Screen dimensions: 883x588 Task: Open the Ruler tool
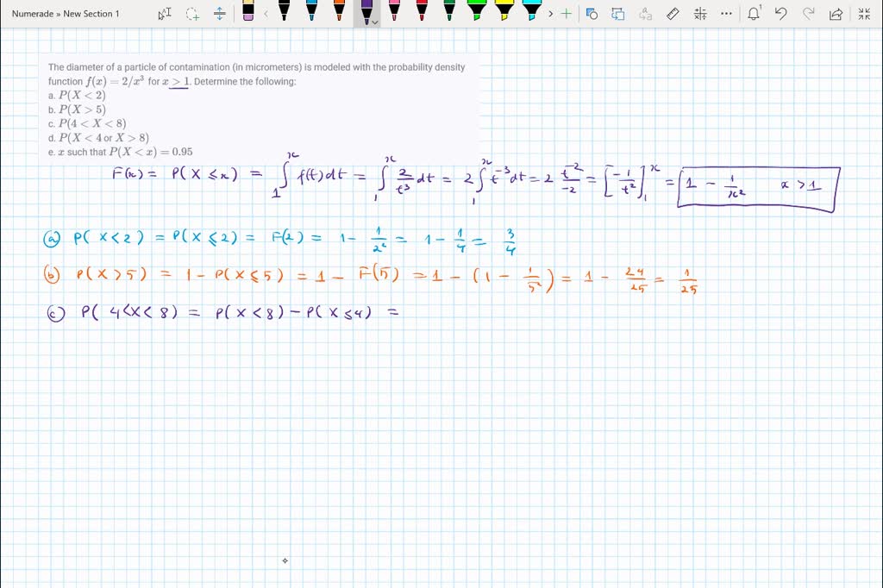click(x=672, y=14)
